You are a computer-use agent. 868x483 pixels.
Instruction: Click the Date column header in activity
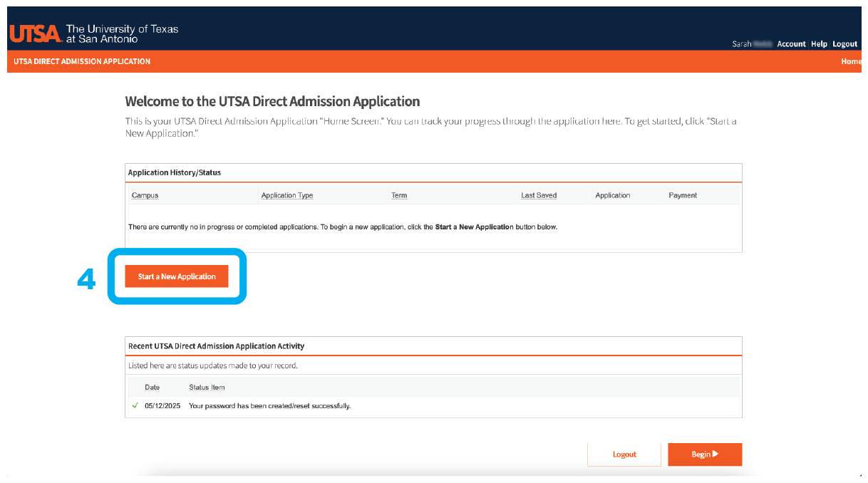click(x=153, y=388)
